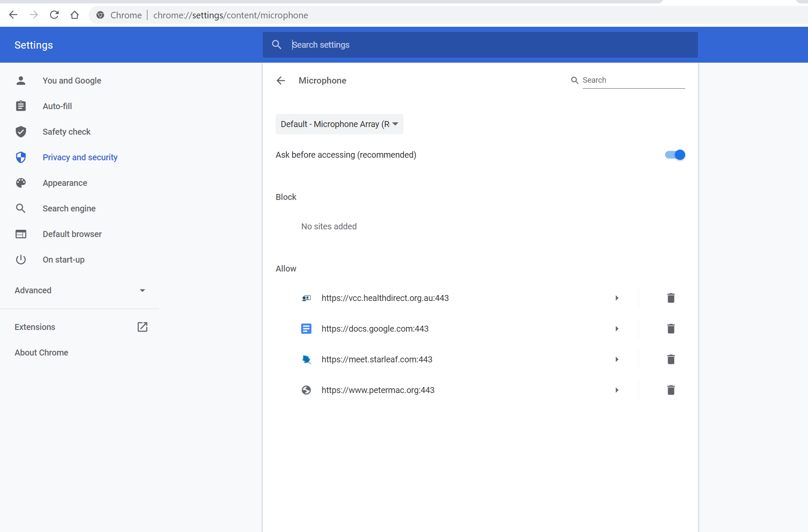Go back from the Microphone page
The width and height of the screenshot is (808, 532).
coord(281,81)
